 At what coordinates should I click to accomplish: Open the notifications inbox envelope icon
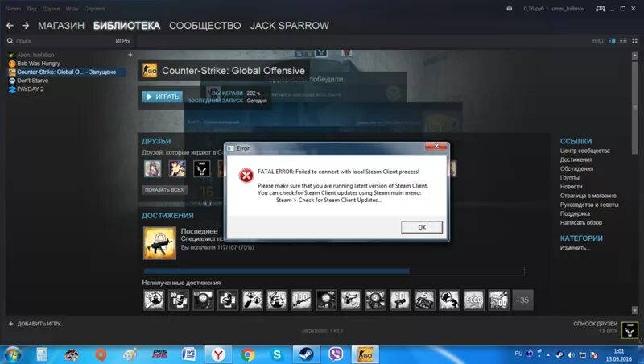point(510,9)
